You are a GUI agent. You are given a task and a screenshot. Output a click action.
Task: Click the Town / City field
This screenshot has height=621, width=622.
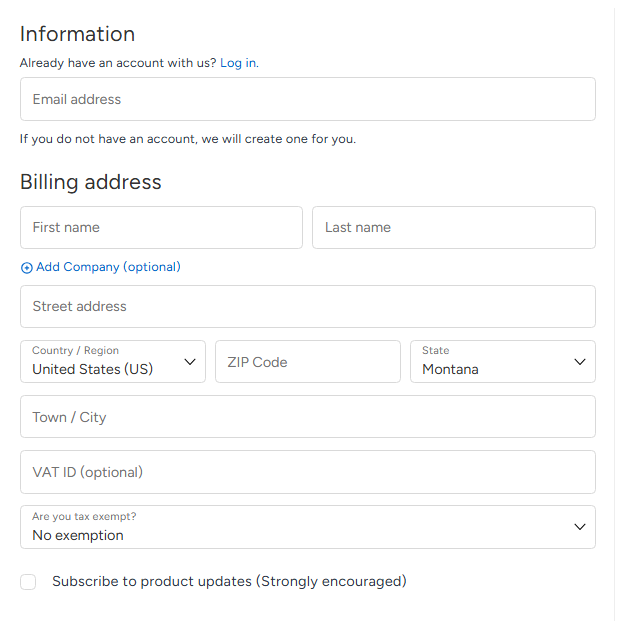(x=307, y=417)
